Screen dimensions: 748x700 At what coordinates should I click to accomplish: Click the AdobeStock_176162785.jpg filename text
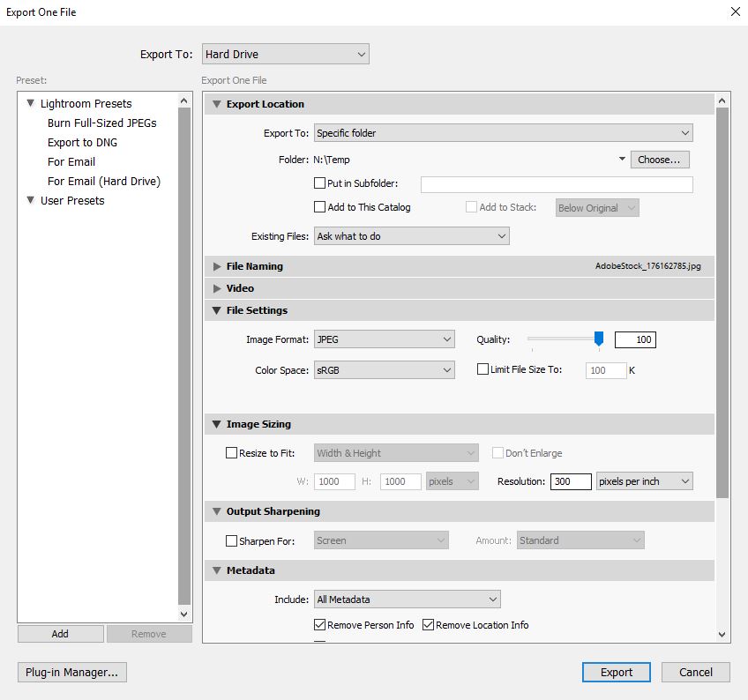click(x=647, y=266)
